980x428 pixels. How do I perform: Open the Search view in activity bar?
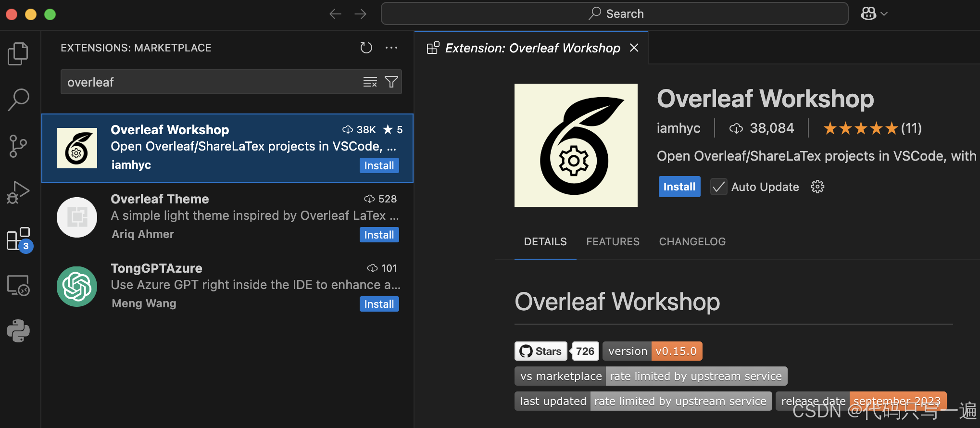tap(18, 100)
